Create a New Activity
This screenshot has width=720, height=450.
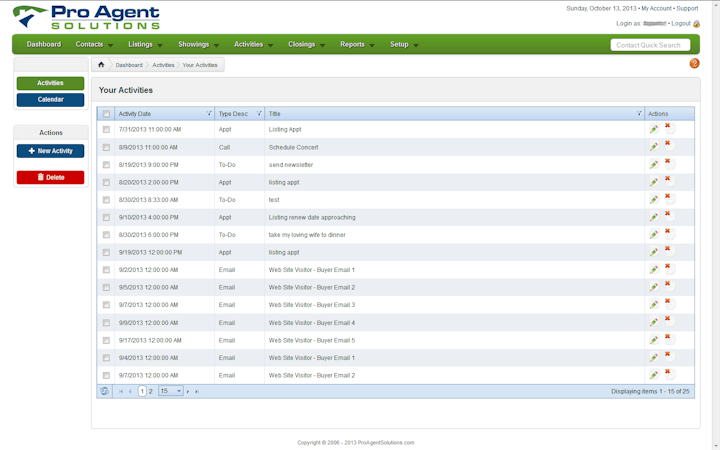click(x=51, y=151)
